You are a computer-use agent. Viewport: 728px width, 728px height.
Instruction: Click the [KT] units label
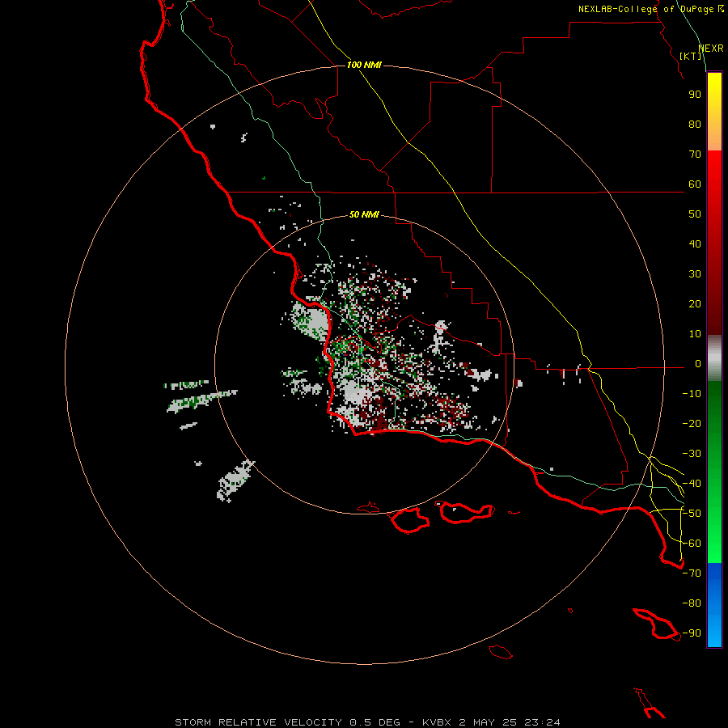pyautogui.click(x=691, y=56)
